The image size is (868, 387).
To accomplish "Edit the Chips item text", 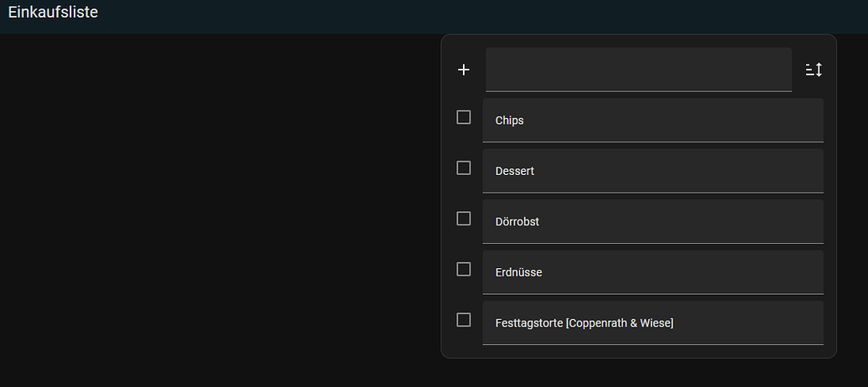I will click(x=652, y=121).
